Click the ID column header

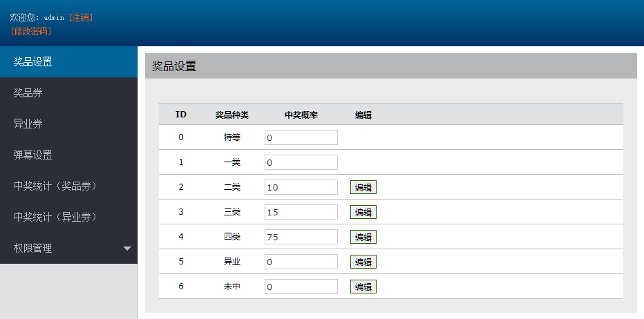181,115
